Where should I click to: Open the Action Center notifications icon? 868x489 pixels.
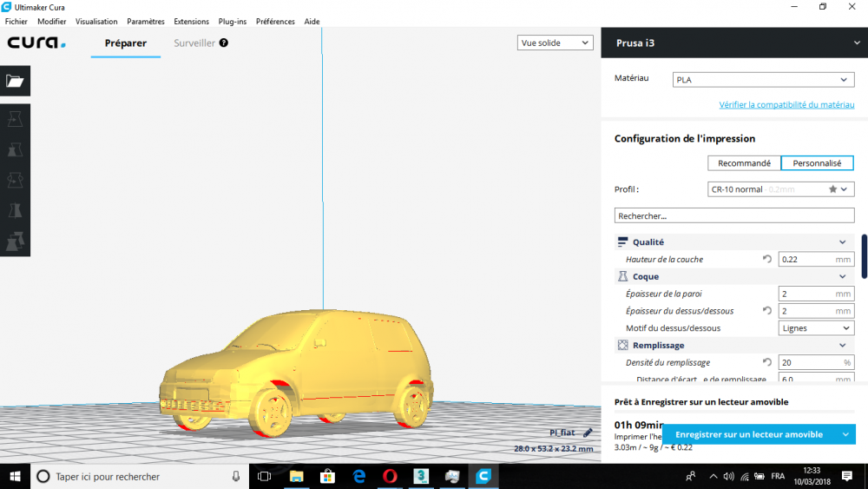pyautogui.click(x=847, y=476)
